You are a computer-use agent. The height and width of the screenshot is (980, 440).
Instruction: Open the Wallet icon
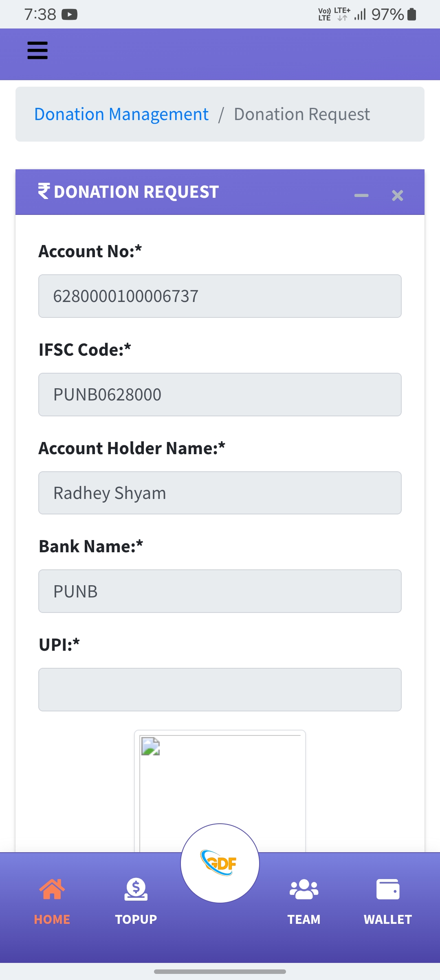tap(388, 889)
